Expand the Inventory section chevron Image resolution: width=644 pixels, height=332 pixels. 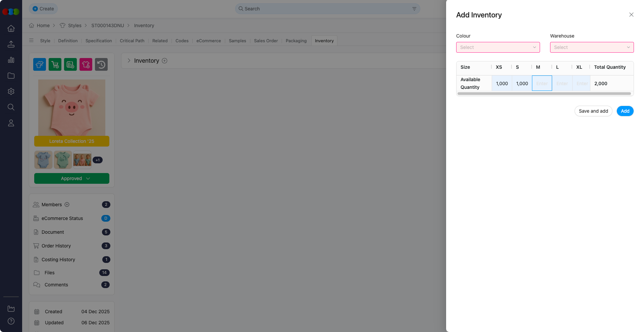click(129, 61)
